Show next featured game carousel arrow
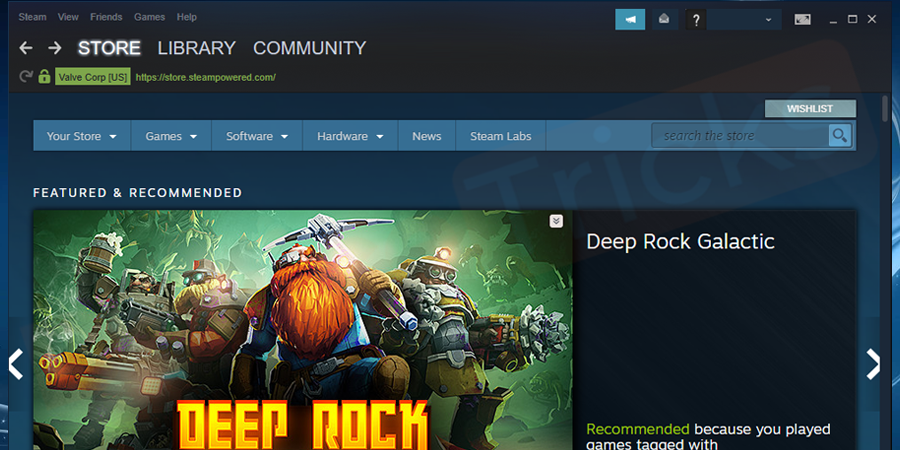Image resolution: width=900 pixels, height=450 pixels. [873, 364]
